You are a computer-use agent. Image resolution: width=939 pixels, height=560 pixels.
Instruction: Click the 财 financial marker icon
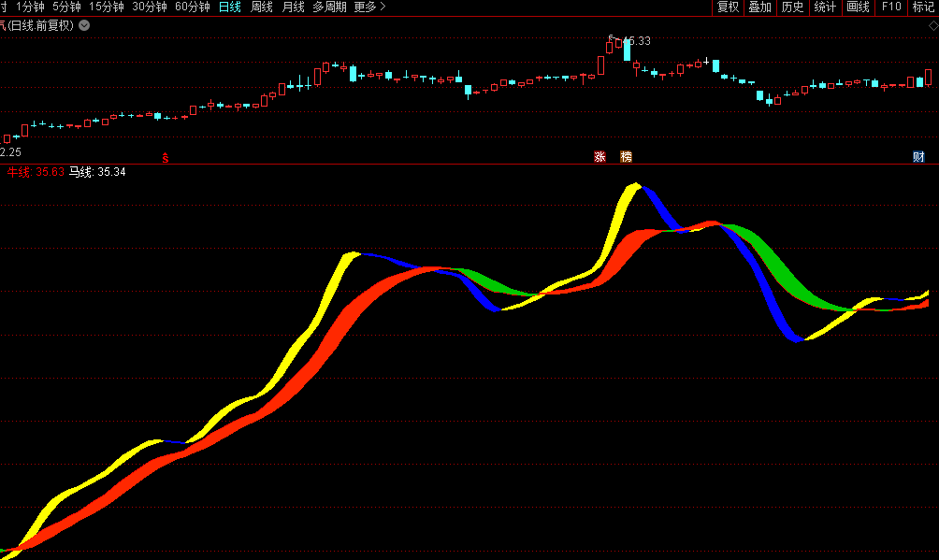coord(918,157)
